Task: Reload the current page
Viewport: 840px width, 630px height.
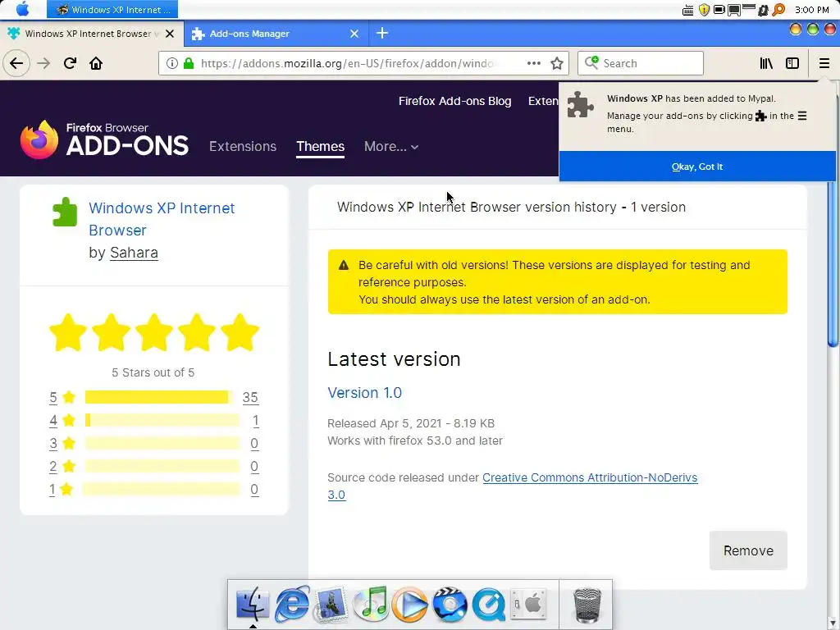Action: point(70,63)
